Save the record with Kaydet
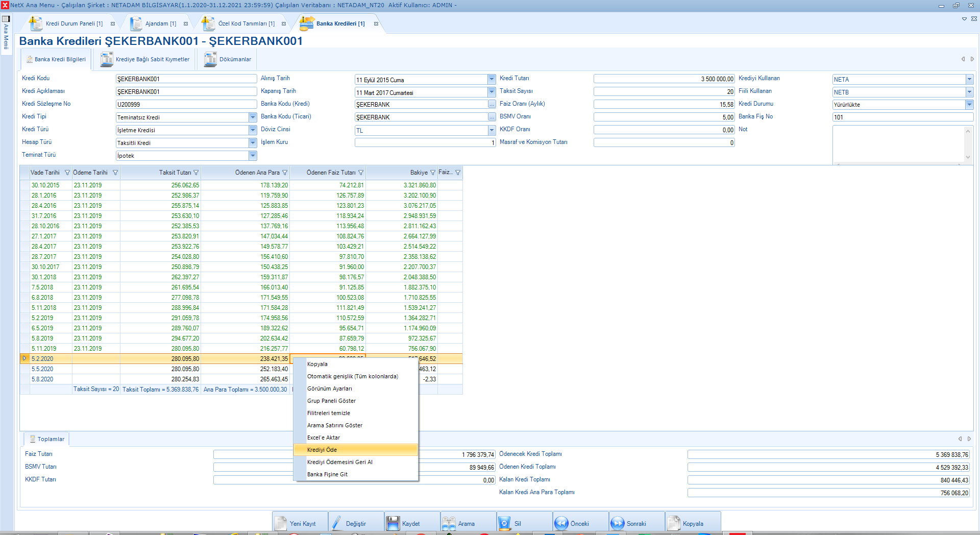Image resolution: width=980 pixels, height=535 pixels. click(x=412, y=523)
